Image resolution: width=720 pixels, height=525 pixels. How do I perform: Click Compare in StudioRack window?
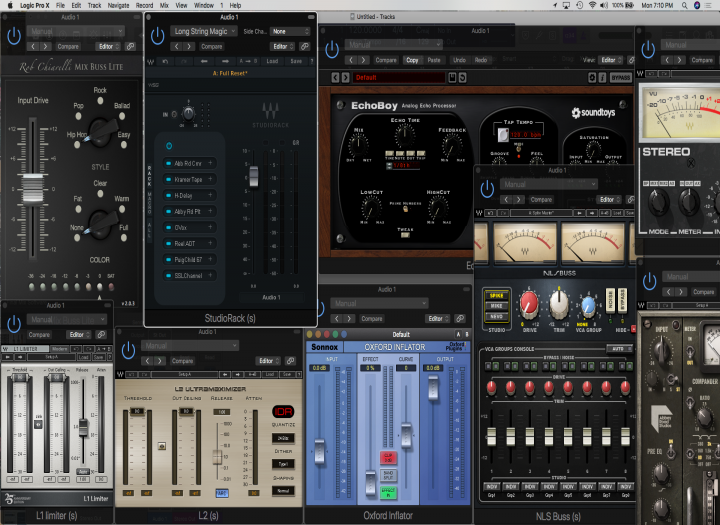212,46
